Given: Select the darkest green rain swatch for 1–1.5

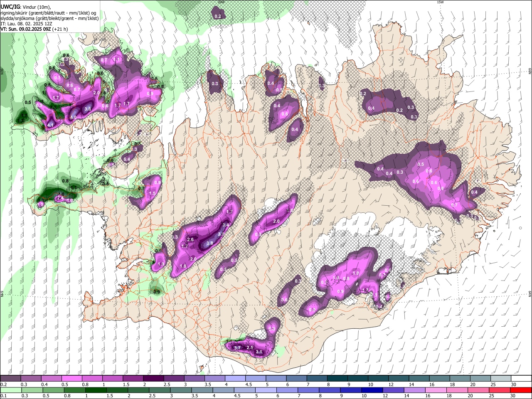Looking at the screenshot, I should click(x=96, y=390).
